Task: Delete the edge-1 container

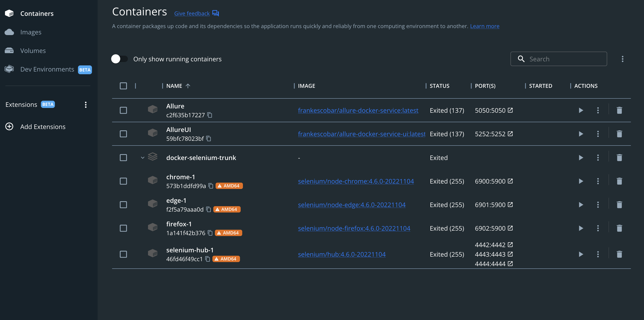Action: tap(619, 205)
